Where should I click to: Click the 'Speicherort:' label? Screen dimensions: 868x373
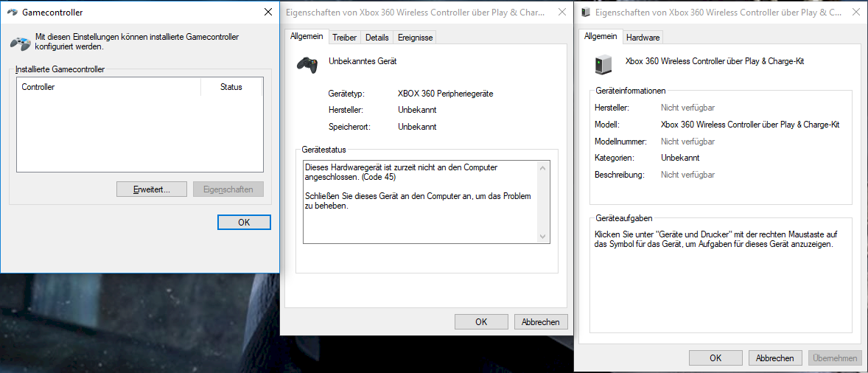349,127
